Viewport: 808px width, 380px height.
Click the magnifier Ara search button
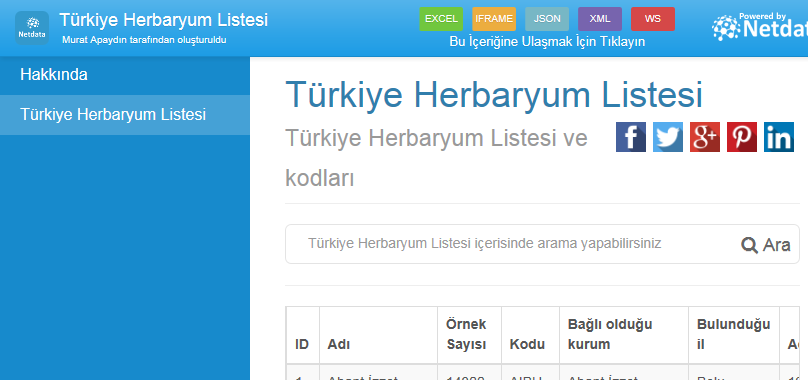766,245
